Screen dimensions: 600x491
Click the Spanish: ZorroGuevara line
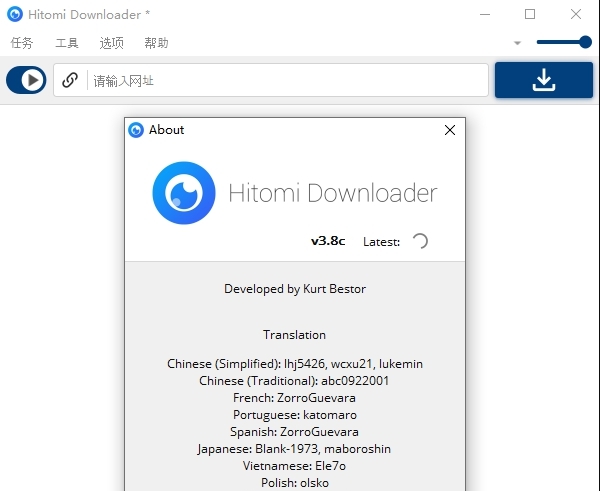click(294, 432)
